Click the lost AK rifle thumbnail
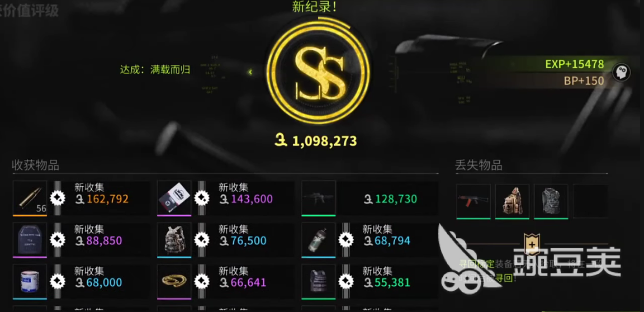Image resolution: width=644 pixels, height=312 pixels. coord(473,201)
